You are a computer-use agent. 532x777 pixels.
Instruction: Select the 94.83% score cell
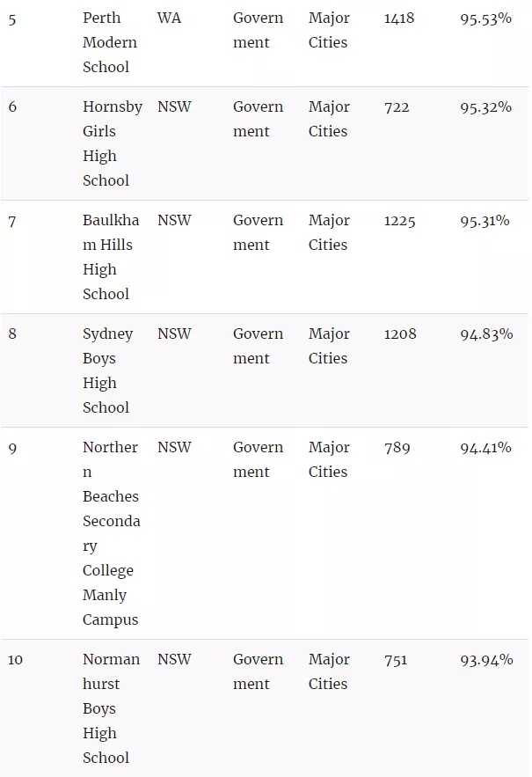pyautogui.click(x=486, y=334)
